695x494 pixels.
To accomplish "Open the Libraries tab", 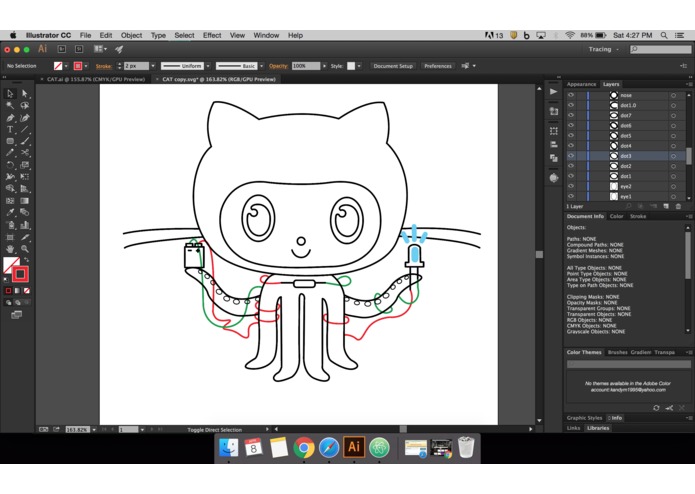I will 598,428.
